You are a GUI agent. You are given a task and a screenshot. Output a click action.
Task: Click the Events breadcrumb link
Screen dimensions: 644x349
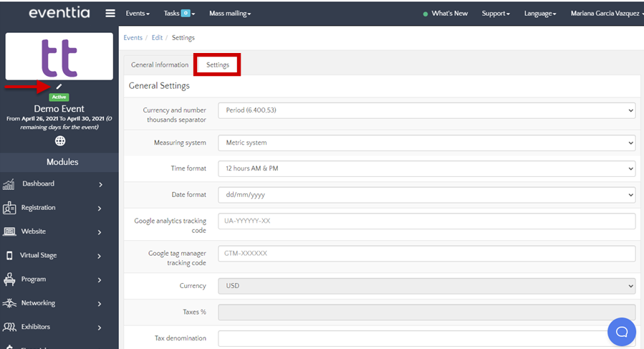pos(133,37)
